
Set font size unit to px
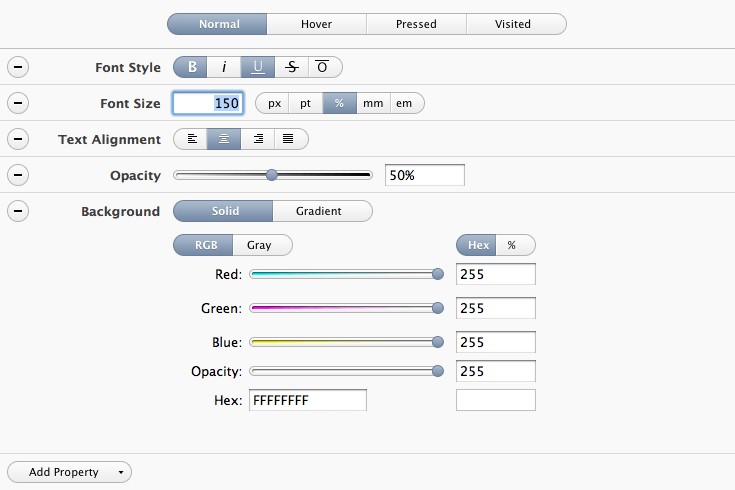[274, 103]
